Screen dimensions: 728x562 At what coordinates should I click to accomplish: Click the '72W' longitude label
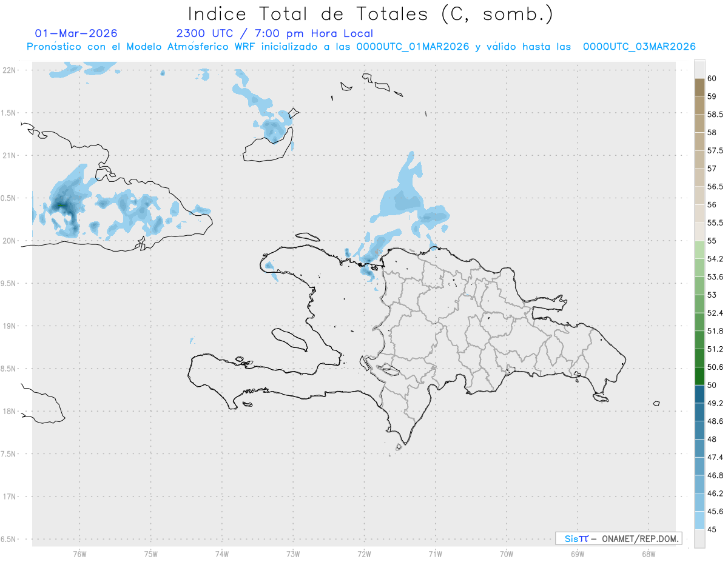(364, 554)
